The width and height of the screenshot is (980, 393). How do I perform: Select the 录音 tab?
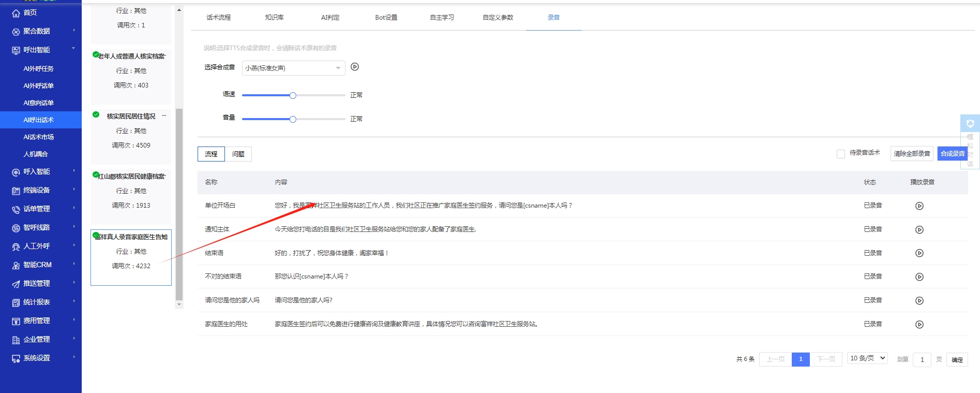554,18
